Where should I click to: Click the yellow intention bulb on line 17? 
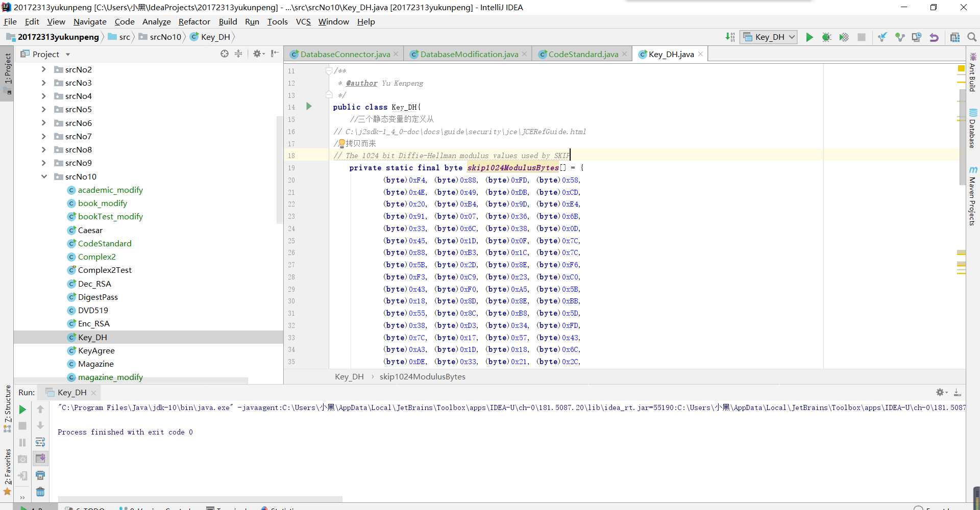[x=341, y=144]
